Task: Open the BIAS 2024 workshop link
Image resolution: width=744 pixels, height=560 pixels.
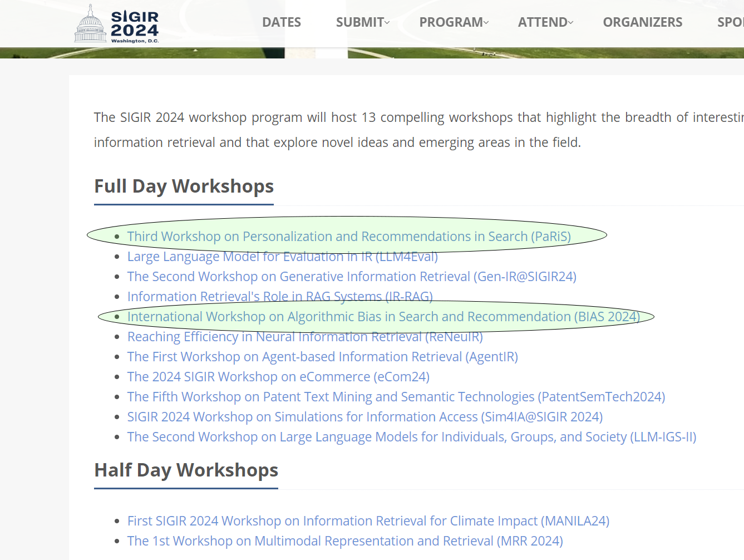Action: click(383, 317)
